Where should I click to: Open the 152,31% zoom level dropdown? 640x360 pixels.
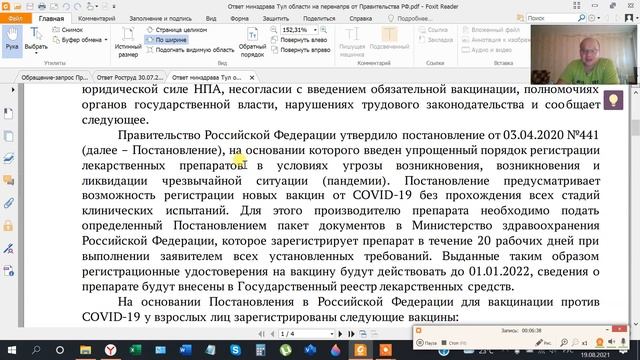315,30
